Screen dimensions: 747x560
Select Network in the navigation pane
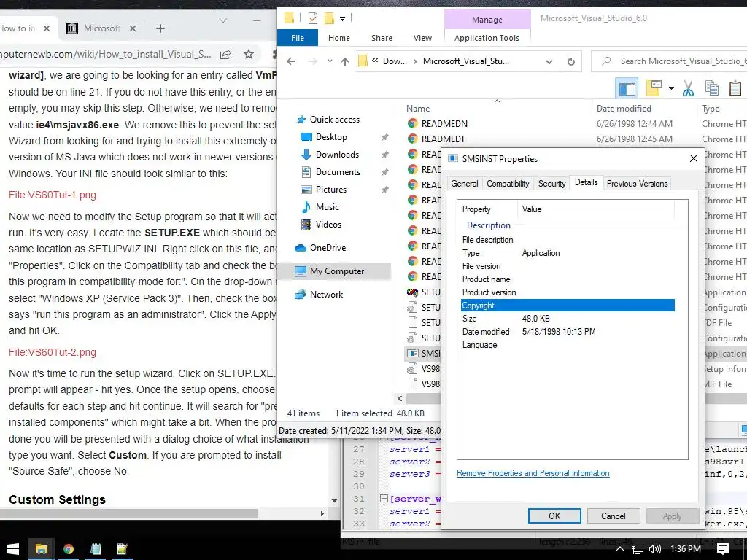coord(326,295)
